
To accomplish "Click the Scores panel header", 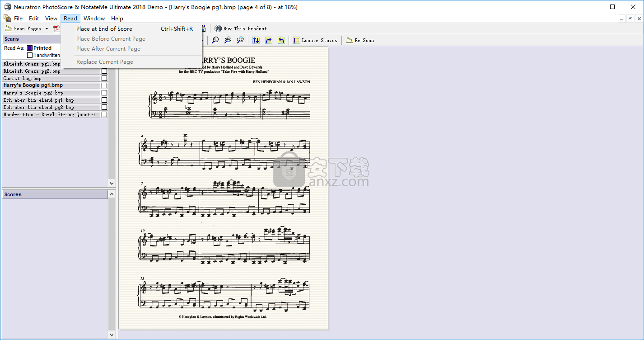I will pyautogui.click(x=55, y=194).
